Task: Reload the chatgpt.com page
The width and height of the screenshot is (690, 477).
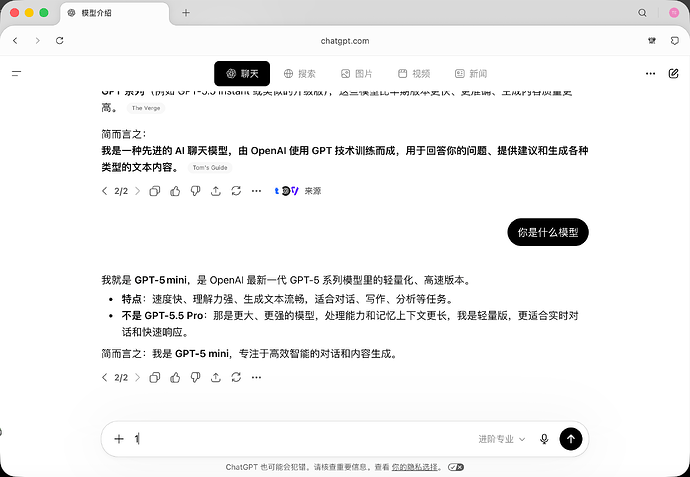Action: (x=59, y=40)
